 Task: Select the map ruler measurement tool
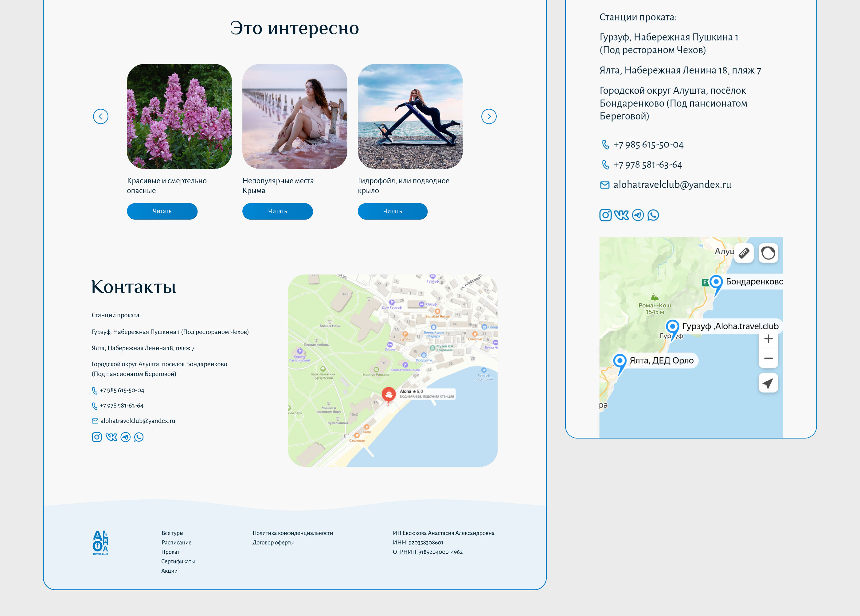tap(744, 253)
